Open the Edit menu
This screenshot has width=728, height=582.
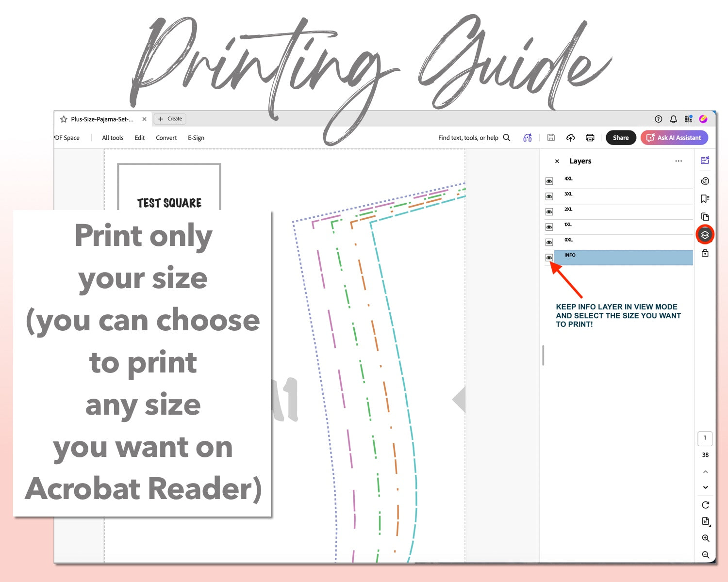140,138
